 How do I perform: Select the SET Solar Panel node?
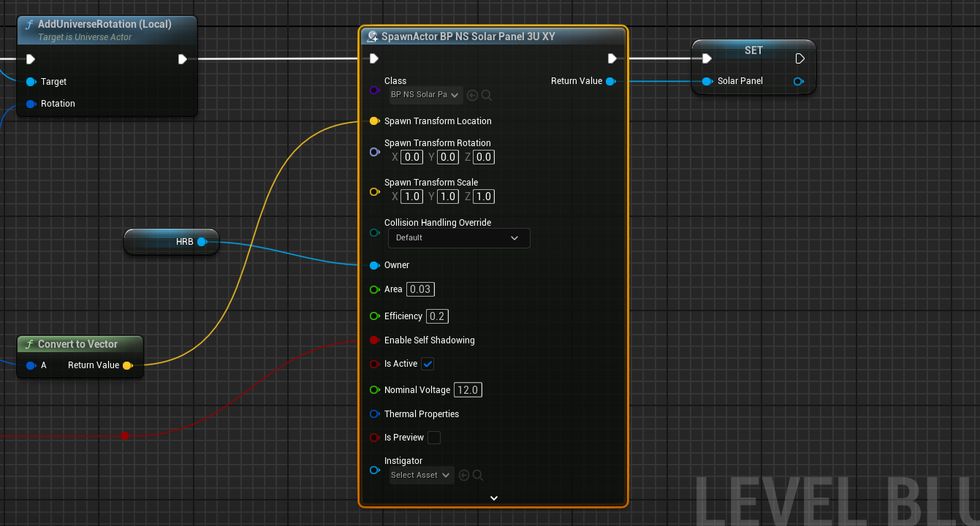753,50
